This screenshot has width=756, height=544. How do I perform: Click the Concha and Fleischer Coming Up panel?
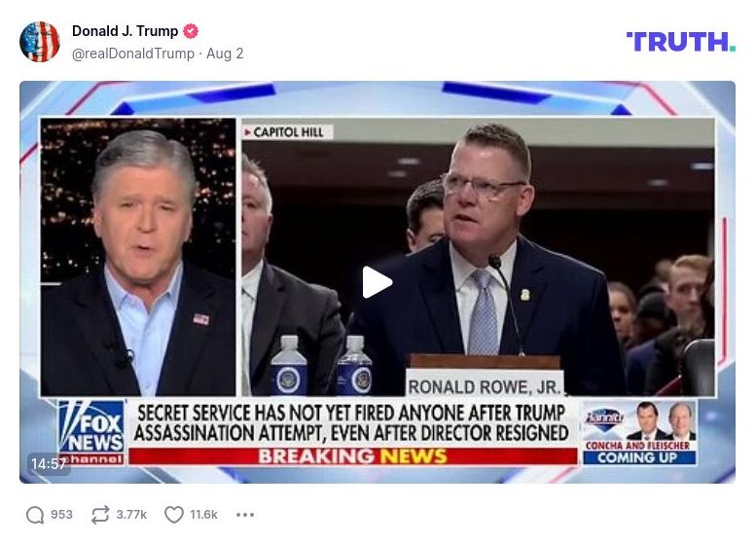[x=640, y=433]
